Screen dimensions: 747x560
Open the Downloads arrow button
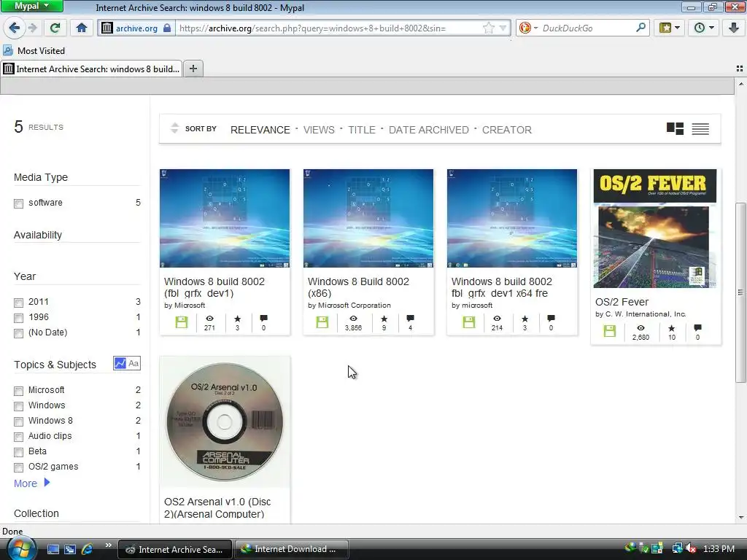(734, 28)
